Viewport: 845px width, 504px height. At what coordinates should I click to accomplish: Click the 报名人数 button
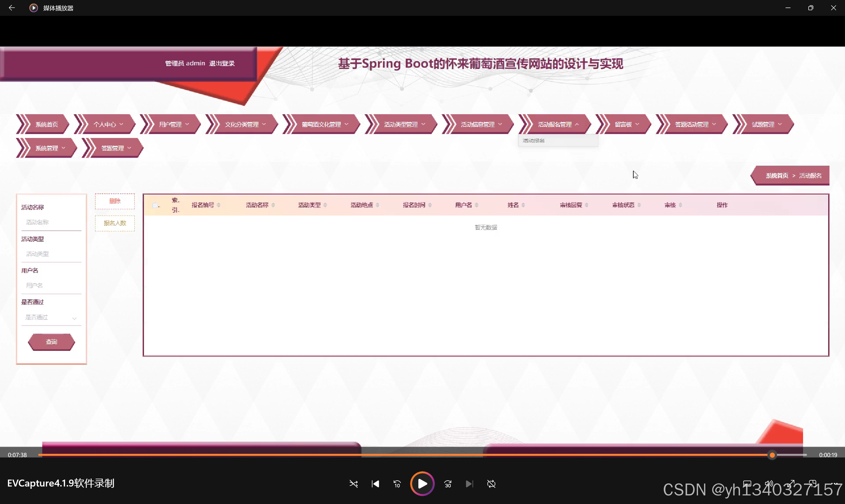pos(115,223)
